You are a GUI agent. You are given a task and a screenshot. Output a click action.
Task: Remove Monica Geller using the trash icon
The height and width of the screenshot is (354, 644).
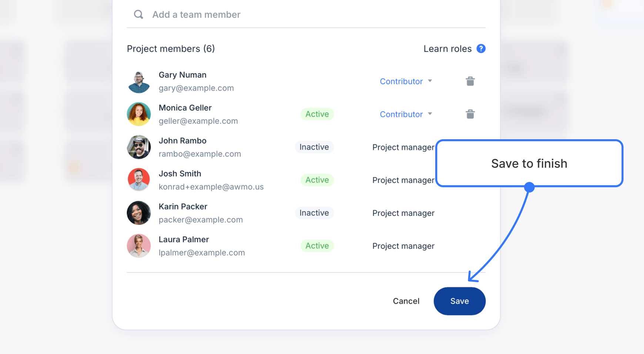pos(470,114)
